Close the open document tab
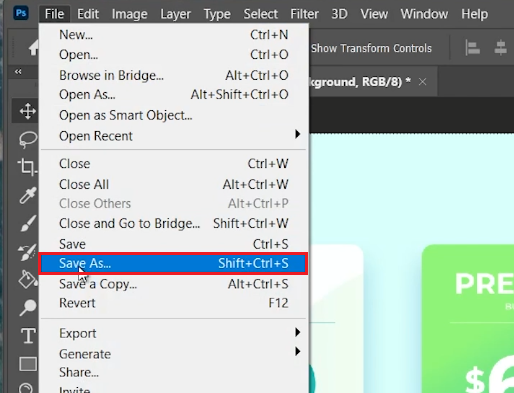 pos(423,82)
